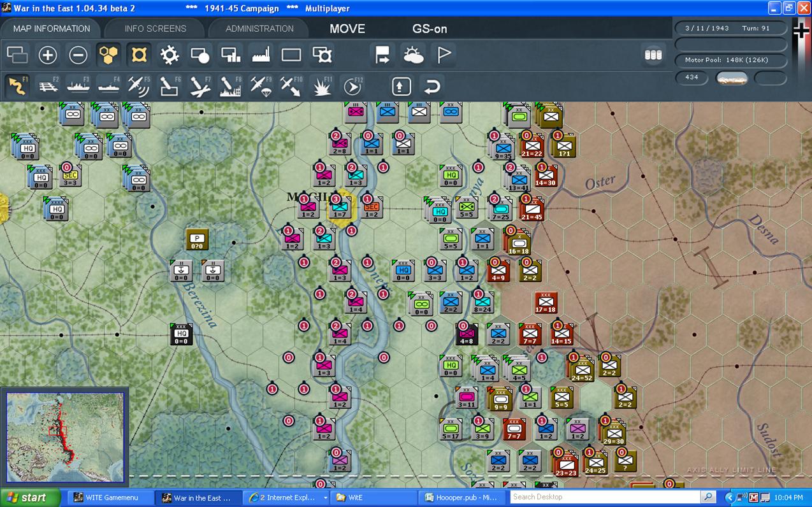Viewport: 812px width, 507px height.
Task: Select the F10 air transfer icon
Action: (x=291, y=86)
